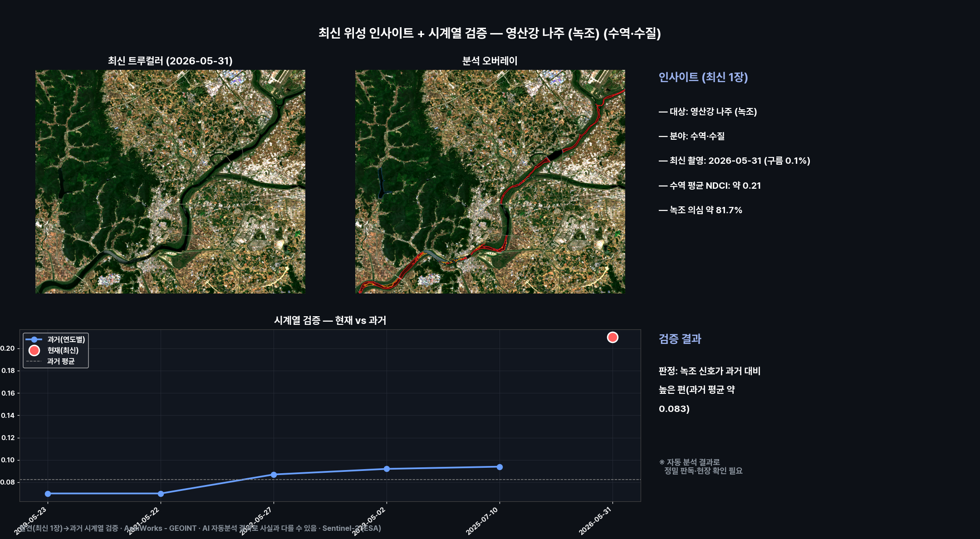Click the line '— 최신 촬영: 2026-05-31 (구름 0.1%)'
The height and width of the screenshot is (539, 980).
point(734,161)
